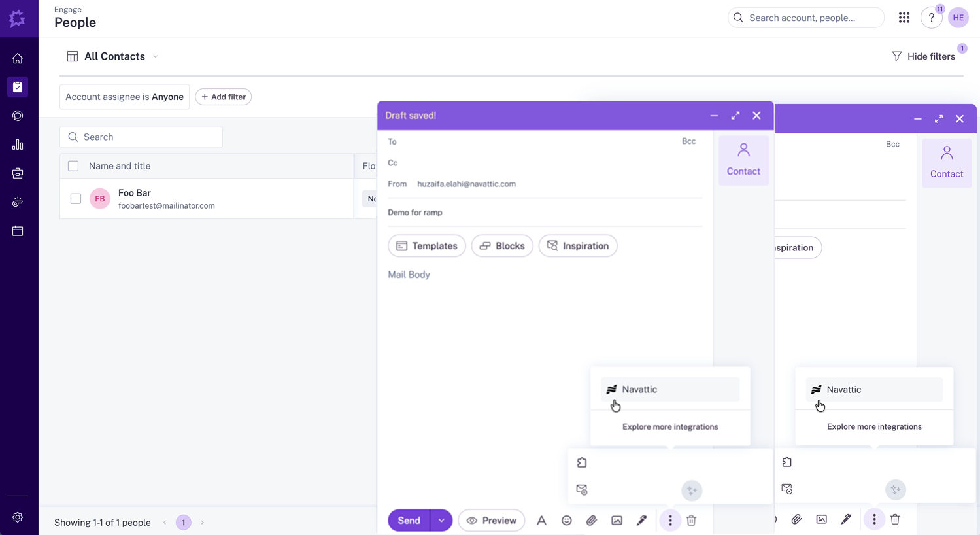Expand the All Contacts view dropdown
Viewport: 980px width, 535px height.
point(156,56)
